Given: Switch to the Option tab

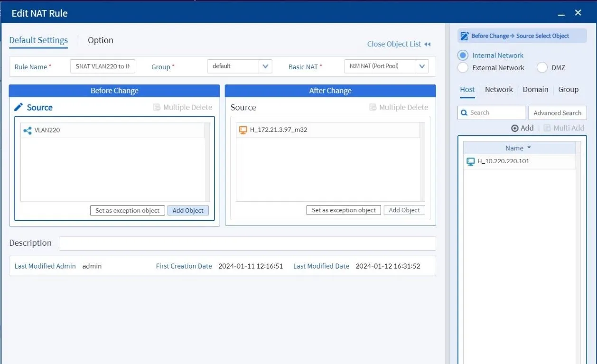Looking at the screenshot, I should pyautogui.click(x=101, y=40).
